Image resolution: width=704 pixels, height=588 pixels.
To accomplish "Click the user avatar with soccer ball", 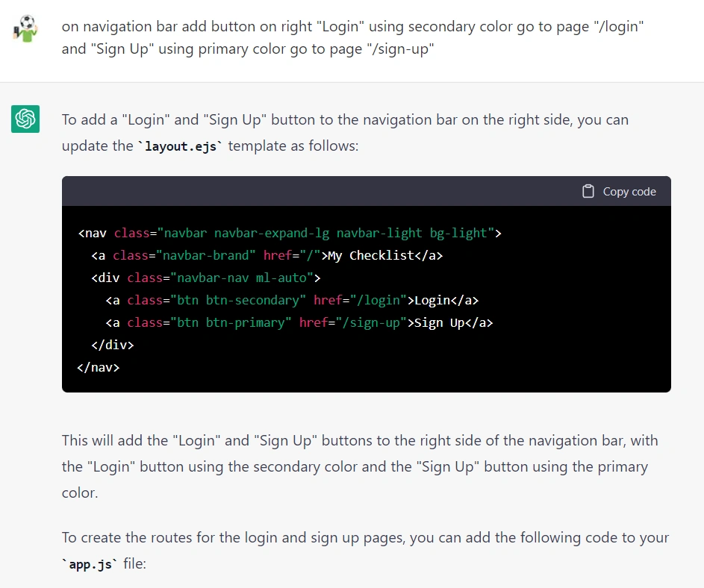I will 25,28.
